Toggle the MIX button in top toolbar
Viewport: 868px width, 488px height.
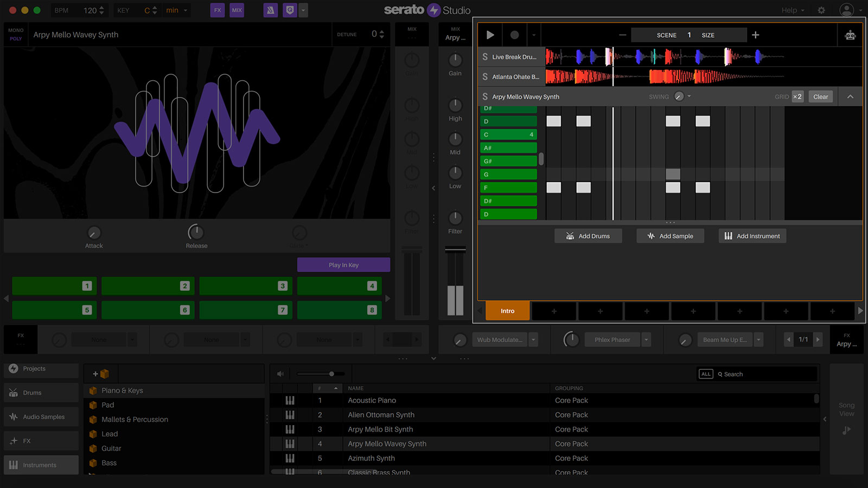point(237,10)
